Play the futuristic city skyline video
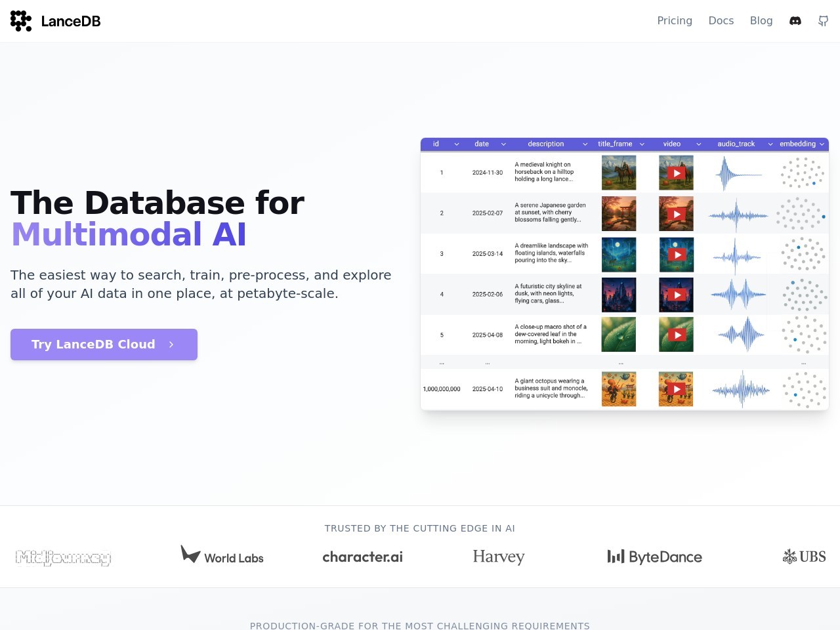Image resolution: width=840 pixels, height=630 pixels. click(676, 295)
